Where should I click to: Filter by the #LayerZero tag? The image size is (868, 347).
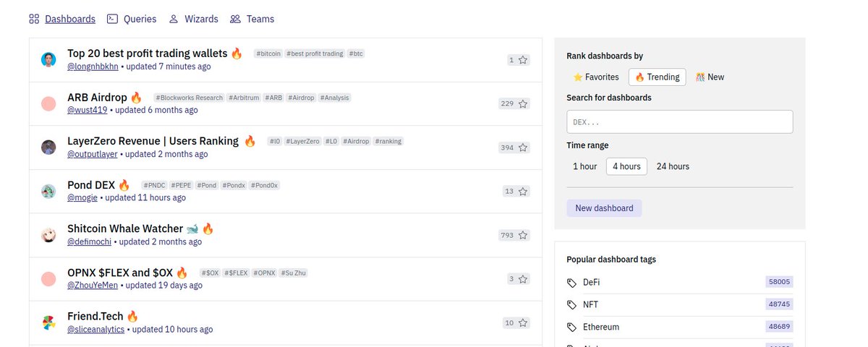(302, 141)
